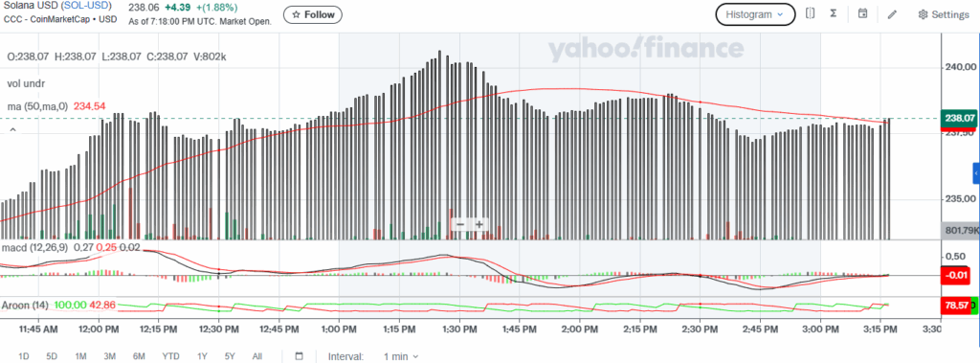Click the vol undr indicator label
The width and height of the screenshot is (980, 363).
(26, 83)
